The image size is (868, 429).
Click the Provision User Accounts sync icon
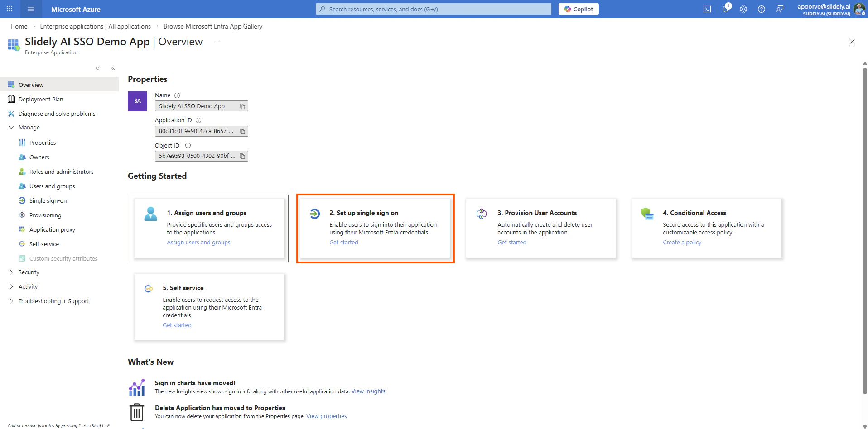[482, 214]
